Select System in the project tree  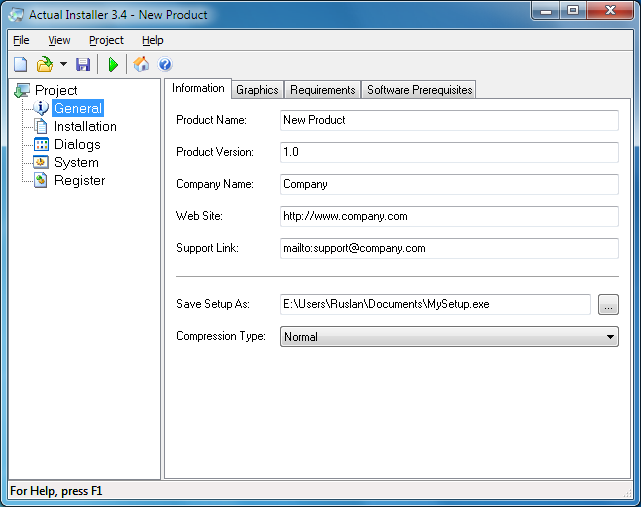[x=76, y=162]
